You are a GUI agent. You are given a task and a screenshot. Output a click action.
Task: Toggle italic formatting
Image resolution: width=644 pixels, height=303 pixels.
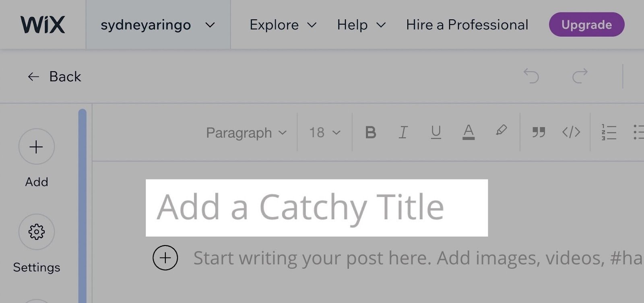click(x=403, y=132)
